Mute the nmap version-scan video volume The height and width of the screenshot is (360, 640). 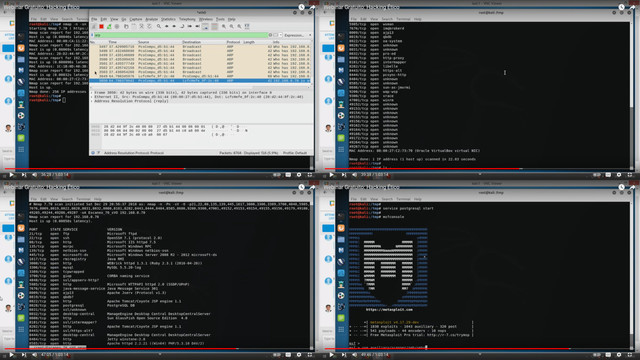[35, 355]
